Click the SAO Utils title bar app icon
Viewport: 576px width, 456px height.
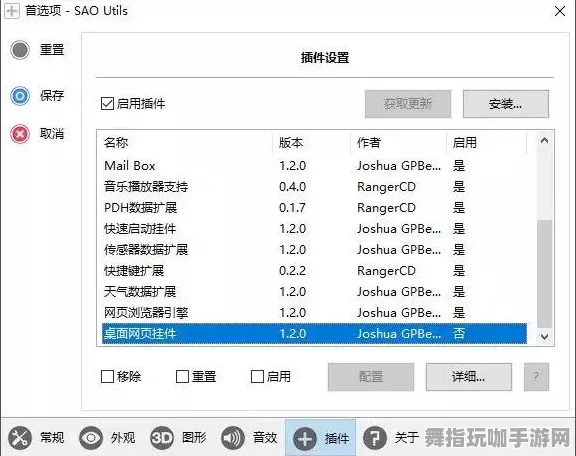11,11
